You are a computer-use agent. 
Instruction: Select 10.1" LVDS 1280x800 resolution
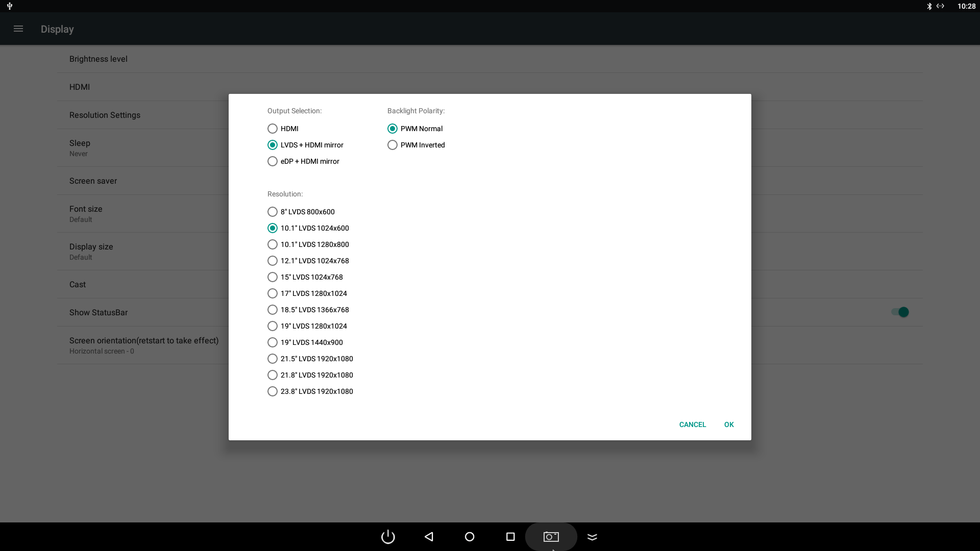[x=273, y=244]
